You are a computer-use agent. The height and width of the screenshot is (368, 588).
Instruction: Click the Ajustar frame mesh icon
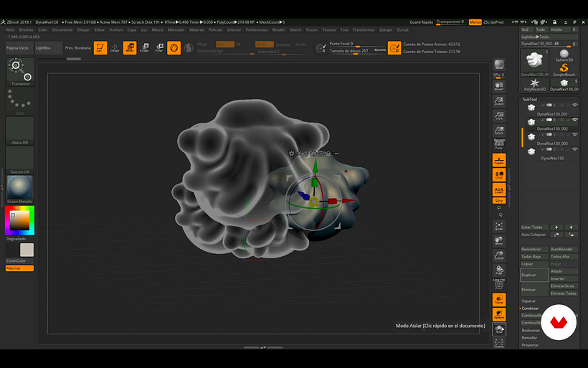[x=499, y=226]
